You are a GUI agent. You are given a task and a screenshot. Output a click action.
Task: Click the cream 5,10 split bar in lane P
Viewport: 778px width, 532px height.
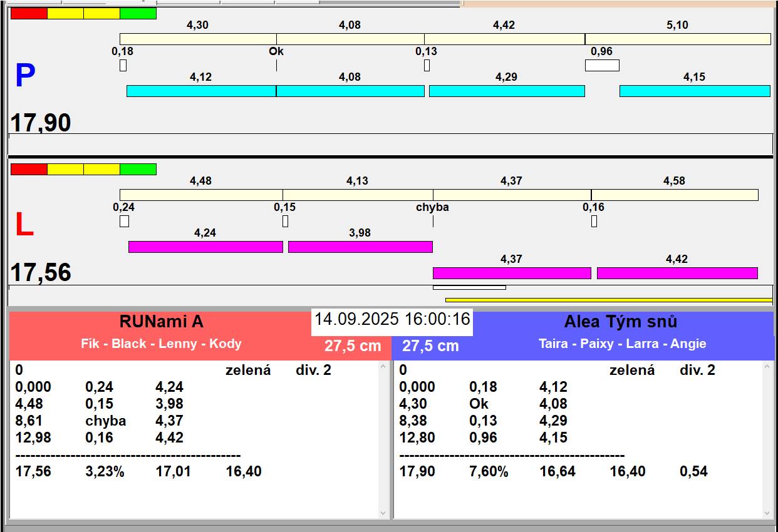677,39
